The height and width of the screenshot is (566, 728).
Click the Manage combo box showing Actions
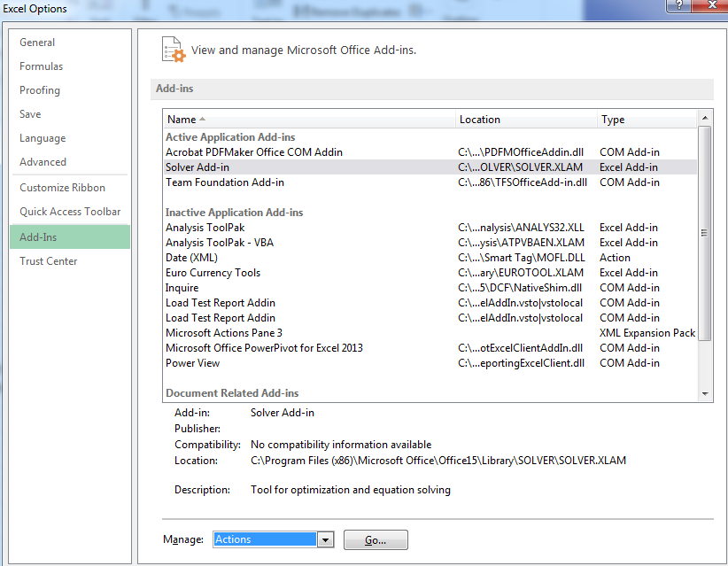265,539
